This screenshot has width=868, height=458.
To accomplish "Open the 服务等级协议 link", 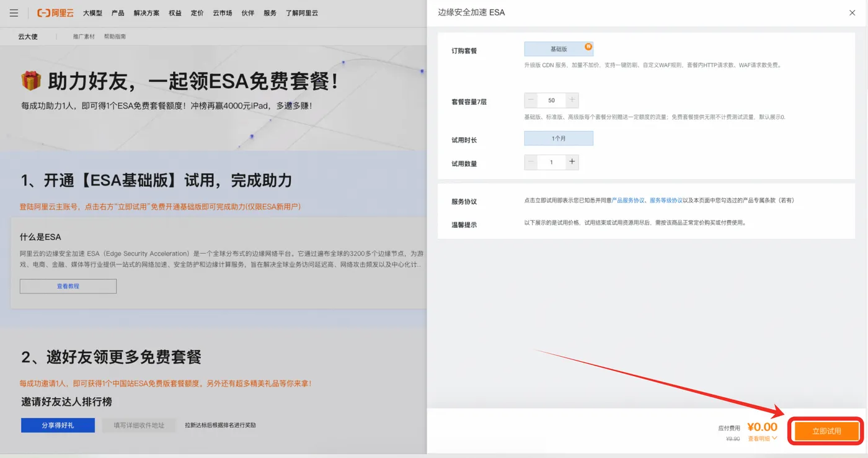I will 666,200.
